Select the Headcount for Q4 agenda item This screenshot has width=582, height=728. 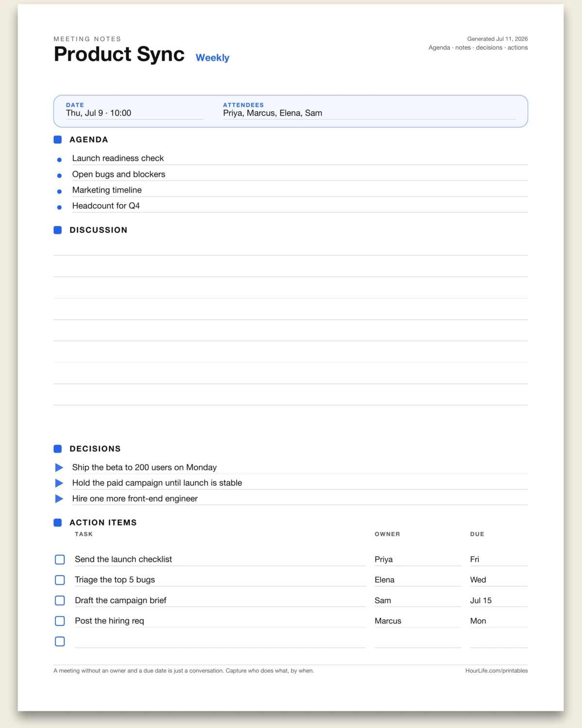click(106, 206)
